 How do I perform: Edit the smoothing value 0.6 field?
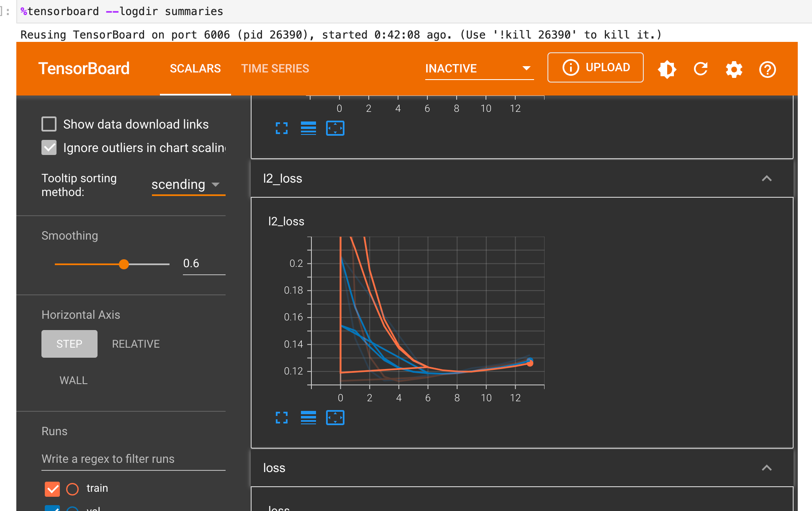[204, 263]
